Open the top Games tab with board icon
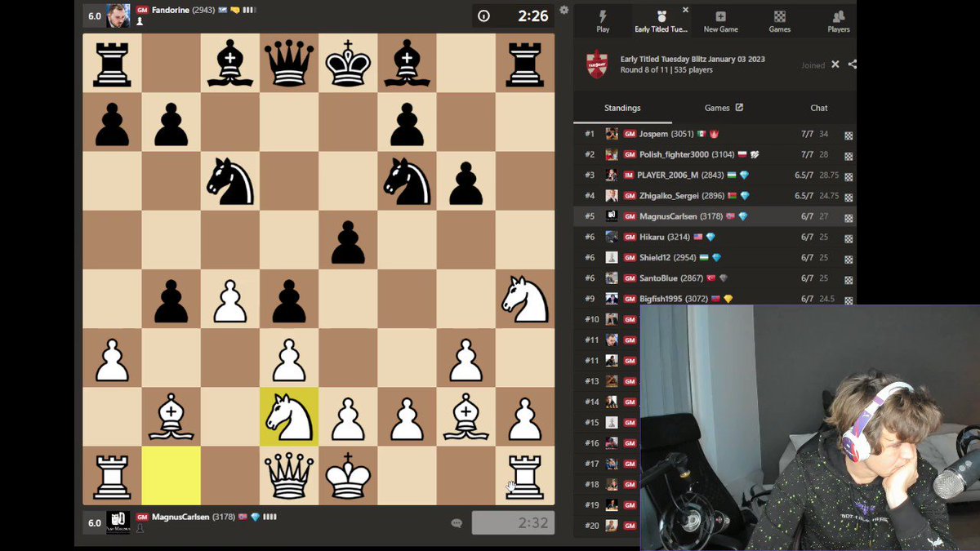The height and width of the screenshot is (551, 980). coord(780,21)
